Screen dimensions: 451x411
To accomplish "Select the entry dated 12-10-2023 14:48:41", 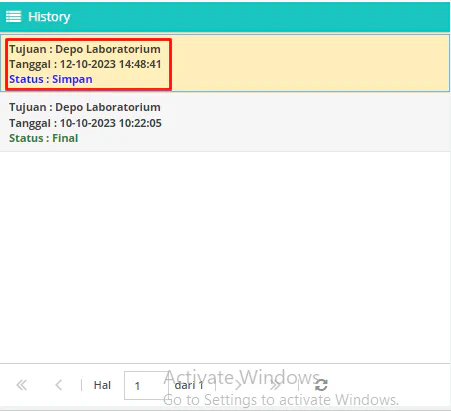I will (x=225, y=63).
